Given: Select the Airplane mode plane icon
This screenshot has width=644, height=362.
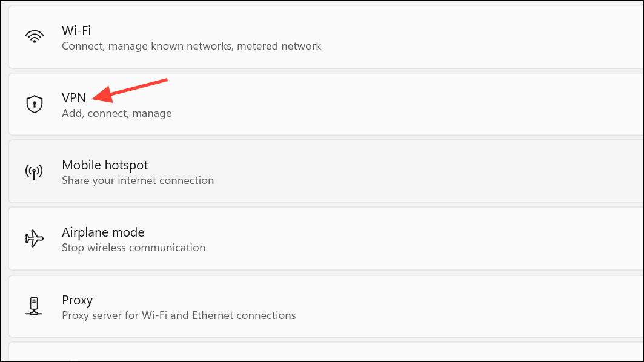Looking at the screenshot, I should coord(35,238).
